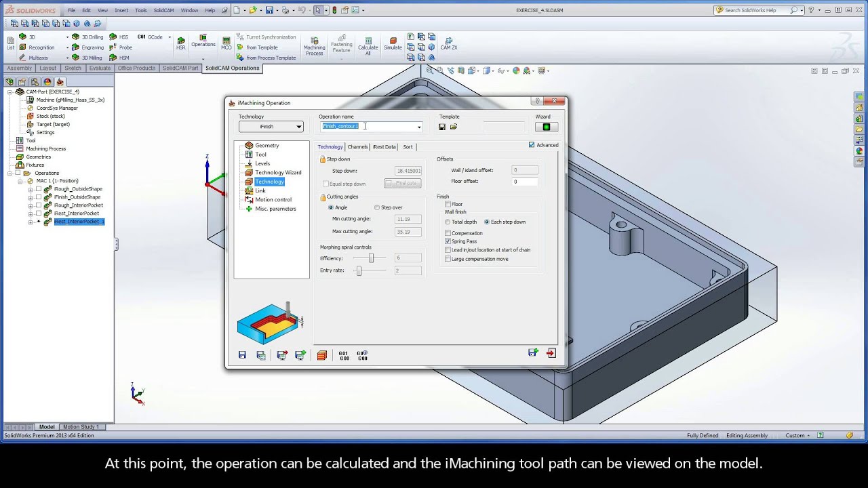Switch to Motion Study 1 tab
Screen dimensions: 868x488
[81, 427]
